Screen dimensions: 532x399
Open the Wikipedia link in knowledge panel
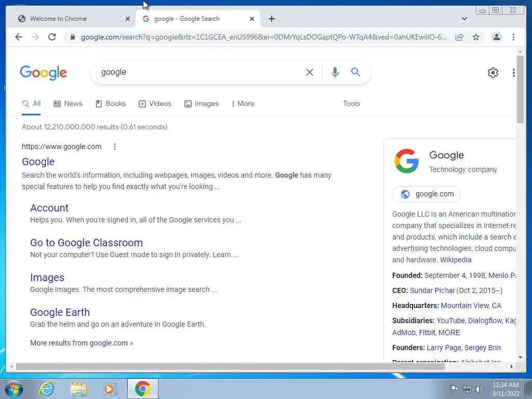click(x=456, y=260)
